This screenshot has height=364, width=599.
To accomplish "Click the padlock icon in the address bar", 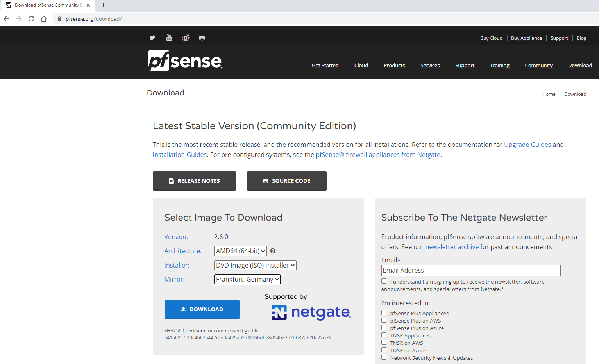I will (59, 18).
